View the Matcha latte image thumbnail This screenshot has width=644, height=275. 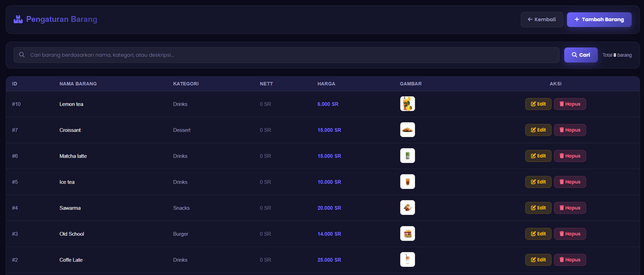pos(407,155)
